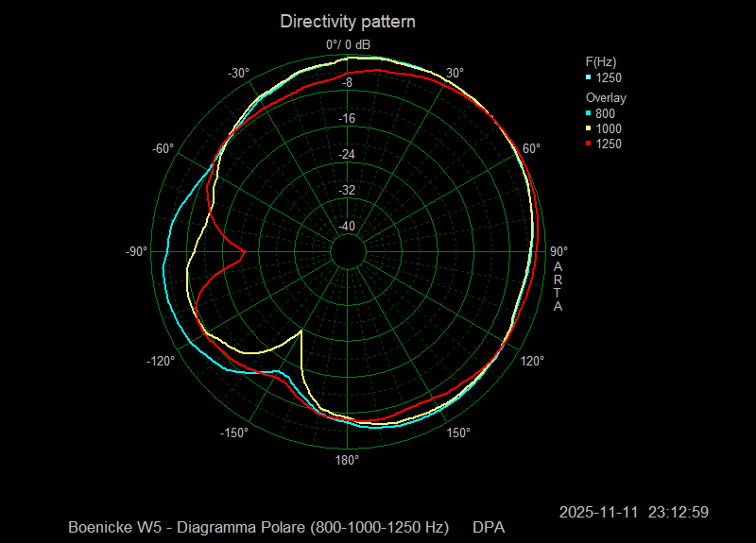This screenshot has width=756, height=543.
Task: Click the 'Overlay' legend heading
Action: click(606, 97)
